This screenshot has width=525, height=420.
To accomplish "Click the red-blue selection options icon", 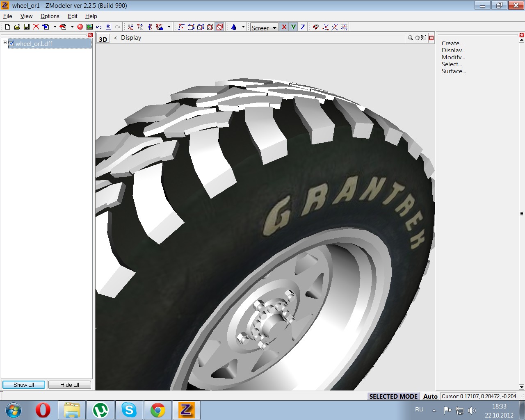I will 160,27.
